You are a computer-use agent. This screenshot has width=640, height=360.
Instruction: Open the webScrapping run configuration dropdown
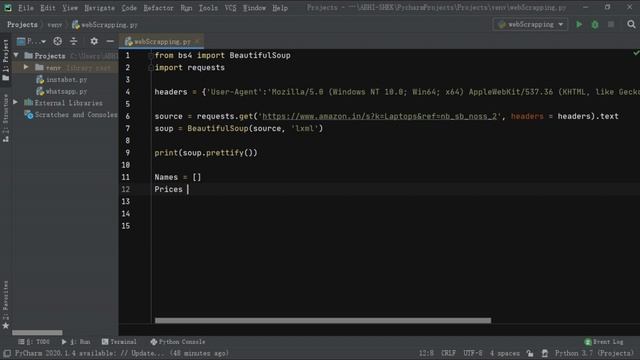point(530,24)
